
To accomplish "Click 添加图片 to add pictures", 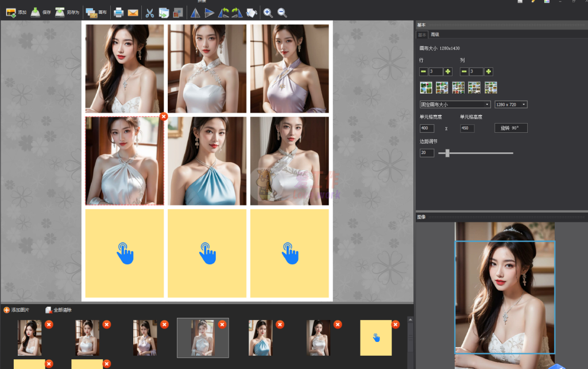I will click(x=17, y=310).
